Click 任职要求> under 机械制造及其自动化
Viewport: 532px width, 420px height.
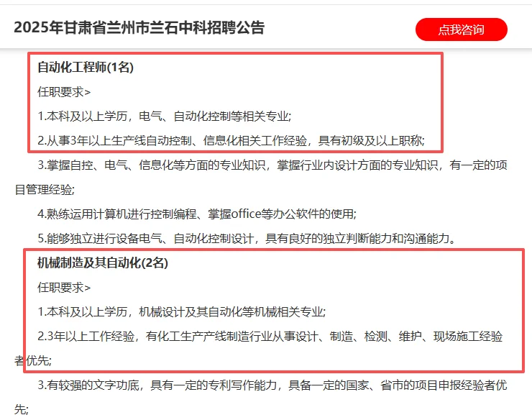[x=64, y=288]
